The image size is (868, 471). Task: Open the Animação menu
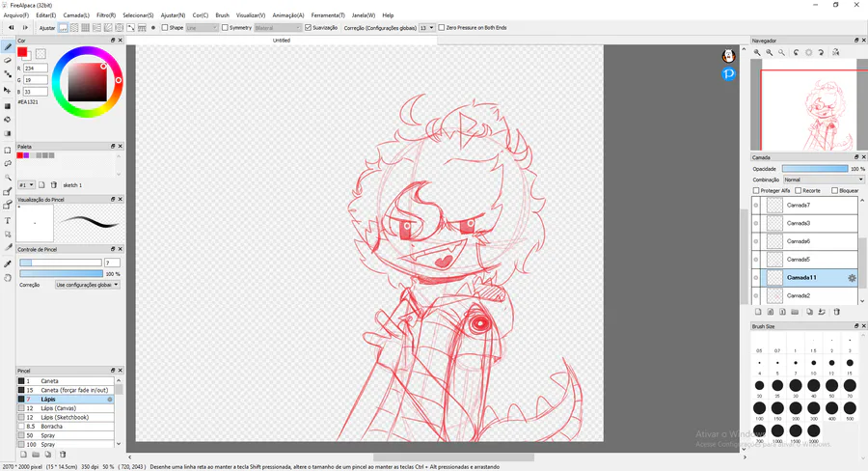[287, 15]
